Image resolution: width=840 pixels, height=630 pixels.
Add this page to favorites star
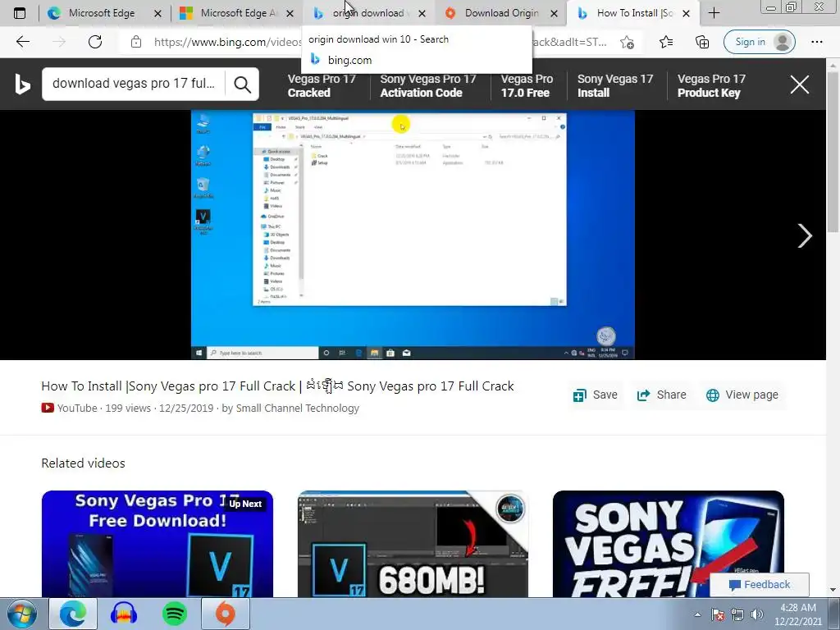pos(628,42)
